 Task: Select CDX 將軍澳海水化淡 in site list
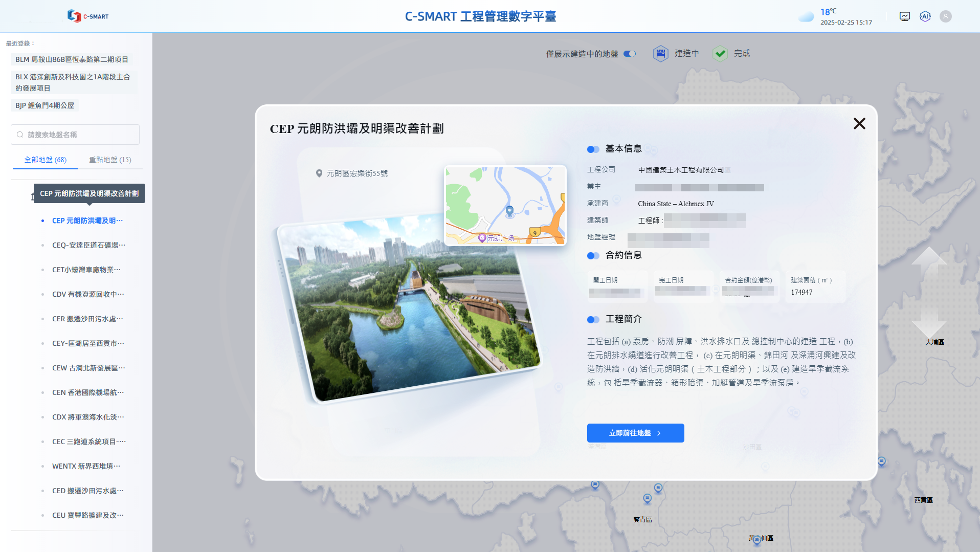coord(88,417)
